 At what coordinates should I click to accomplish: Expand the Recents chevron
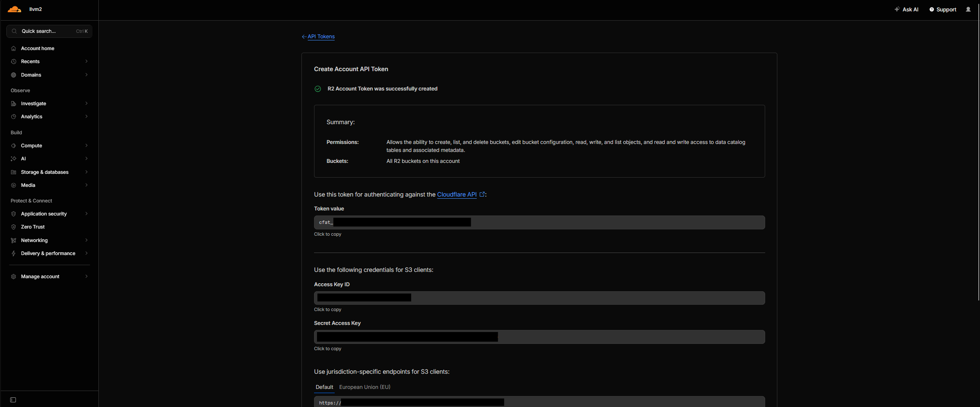[x=87, y=61]
